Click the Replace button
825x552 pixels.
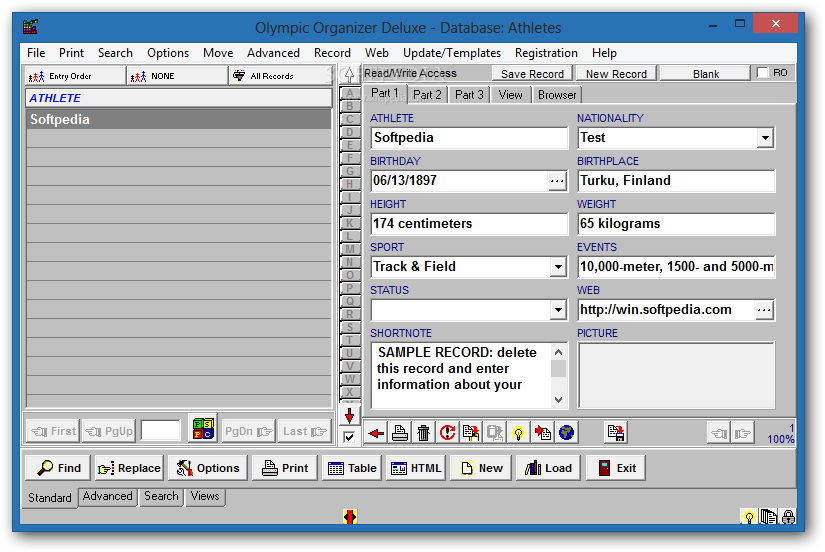pyautogui.click(x=129, y=468)
